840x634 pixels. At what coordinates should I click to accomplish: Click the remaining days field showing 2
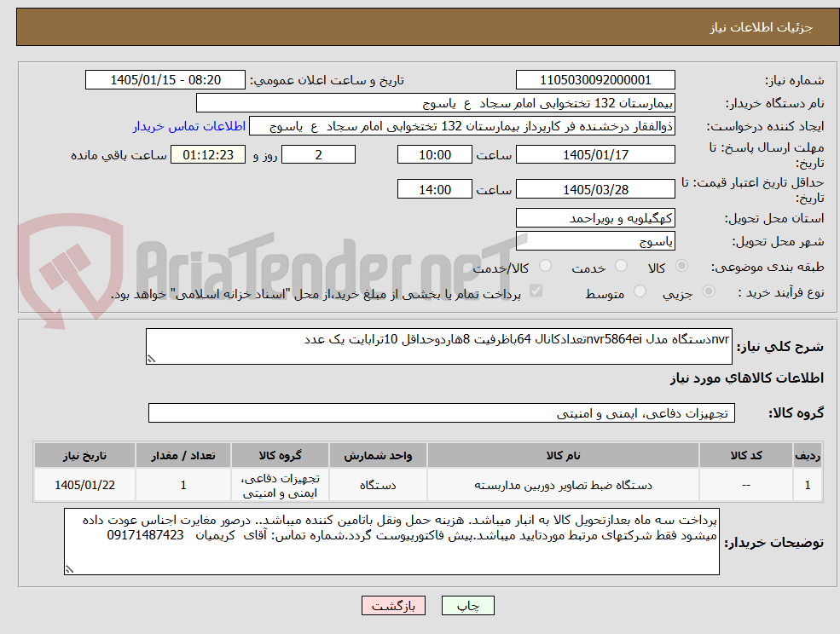tap(318, 155)
